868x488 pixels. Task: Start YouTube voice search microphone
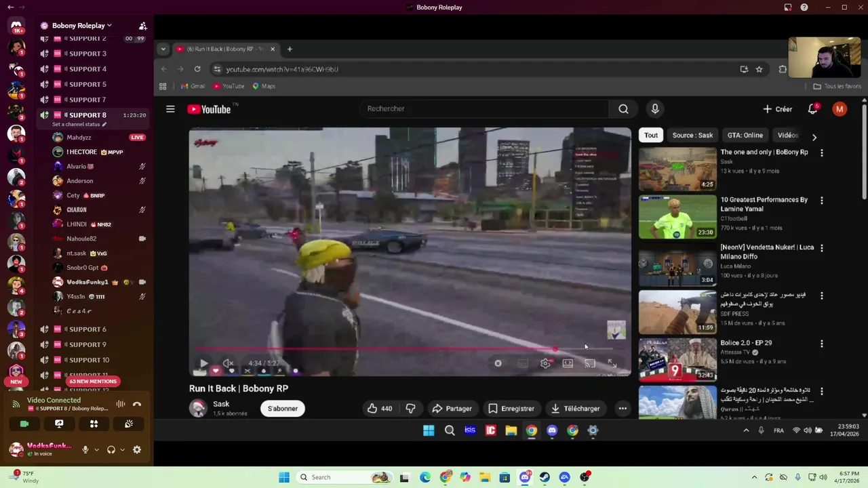[654, 108]
